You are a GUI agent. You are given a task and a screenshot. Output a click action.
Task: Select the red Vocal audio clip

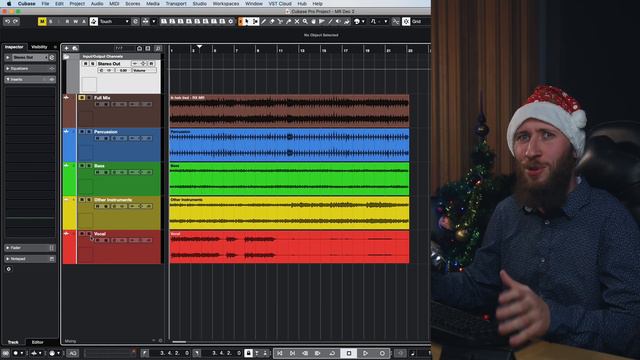(289, 247)
